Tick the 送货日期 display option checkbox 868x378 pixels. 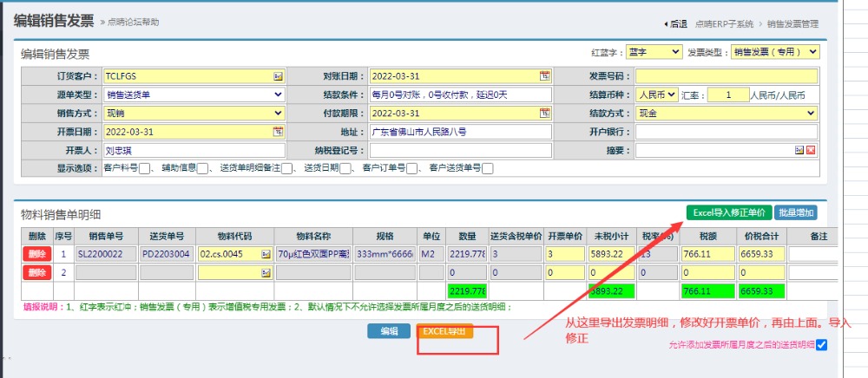coord(346,169)
